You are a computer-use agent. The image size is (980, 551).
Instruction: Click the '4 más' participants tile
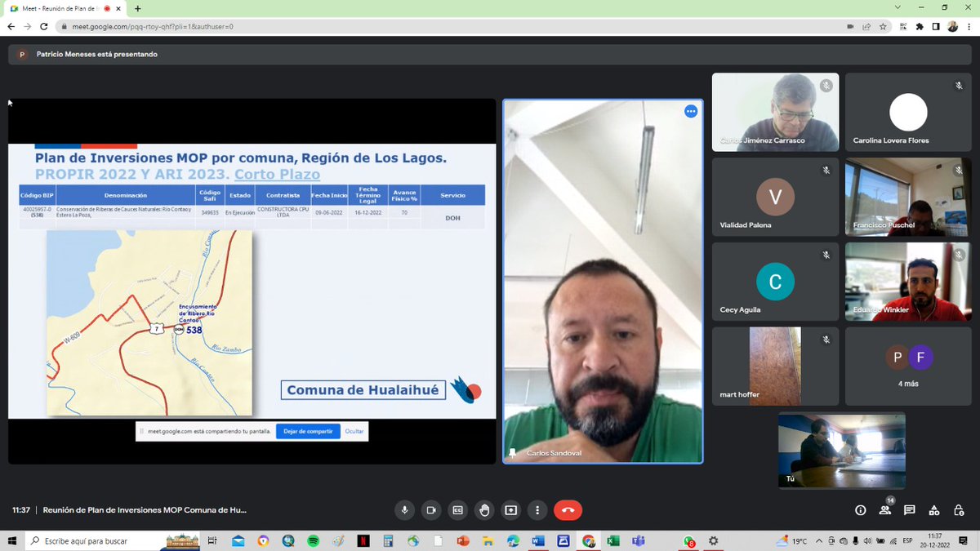coord(908,367)
